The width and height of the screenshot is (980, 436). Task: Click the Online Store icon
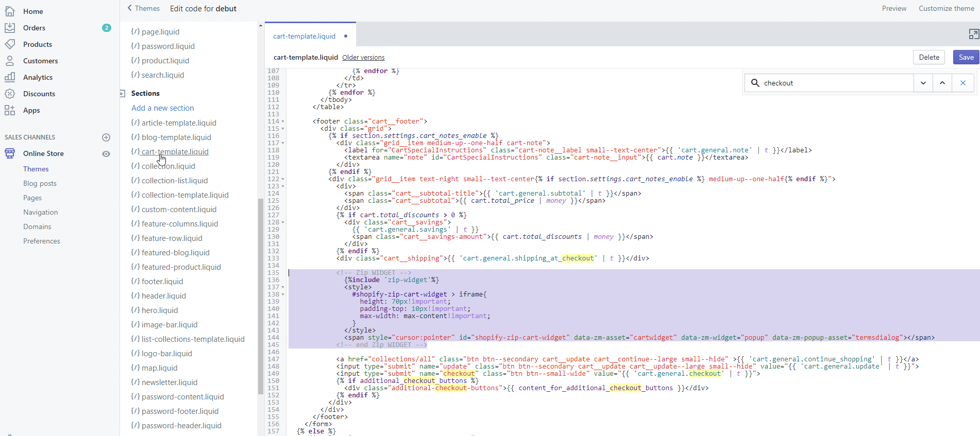(x=10, y=153)
